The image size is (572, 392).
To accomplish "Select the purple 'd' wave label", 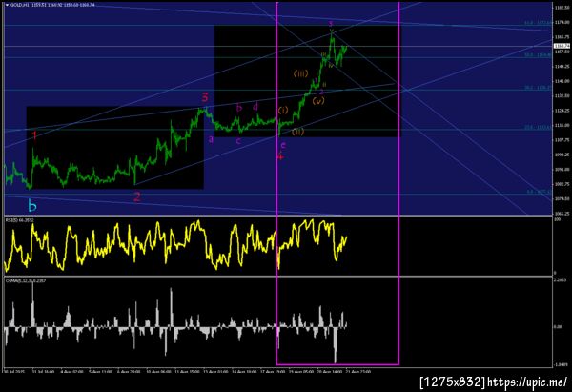I will (x=255, y=106).
